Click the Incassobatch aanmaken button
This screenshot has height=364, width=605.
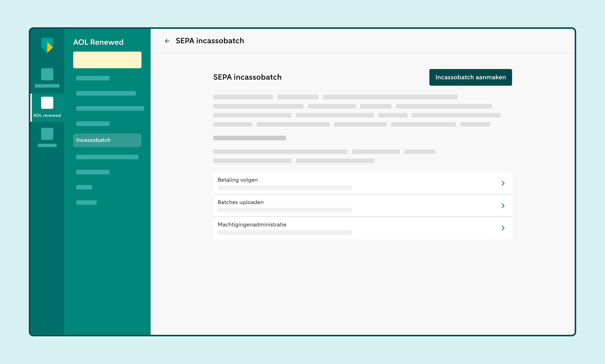tap(470, 77)
